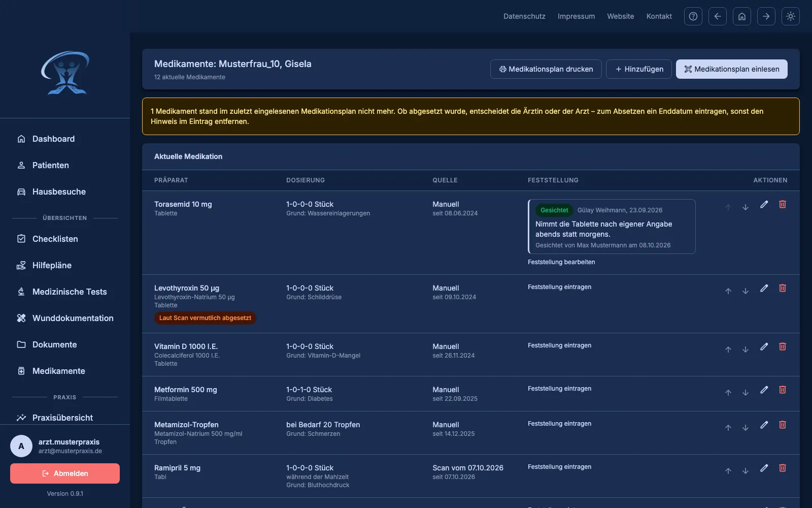812x508 pixels.
Task: Log out with the Abmelden button
Action: coord(65,473)
